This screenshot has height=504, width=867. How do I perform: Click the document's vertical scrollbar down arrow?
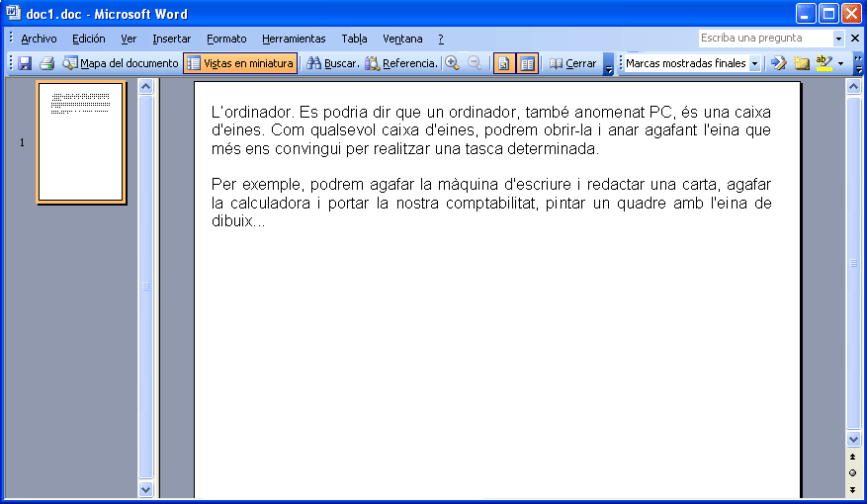click(853, 439)
